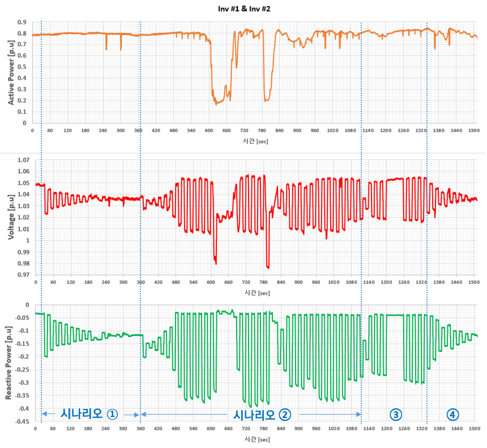Click the -0.45 tick on Reactive Power axis
Image resolution: width=487 pixels, height=448 pixels.
coord(23,421)
